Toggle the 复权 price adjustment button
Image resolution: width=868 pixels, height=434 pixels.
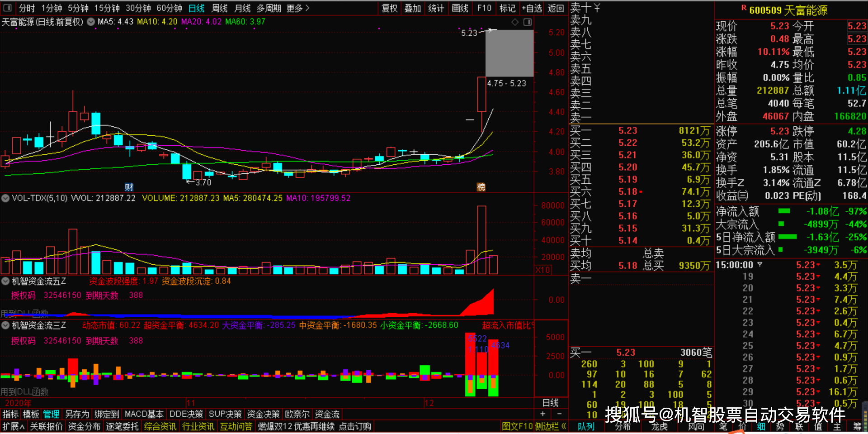[389, 8]
